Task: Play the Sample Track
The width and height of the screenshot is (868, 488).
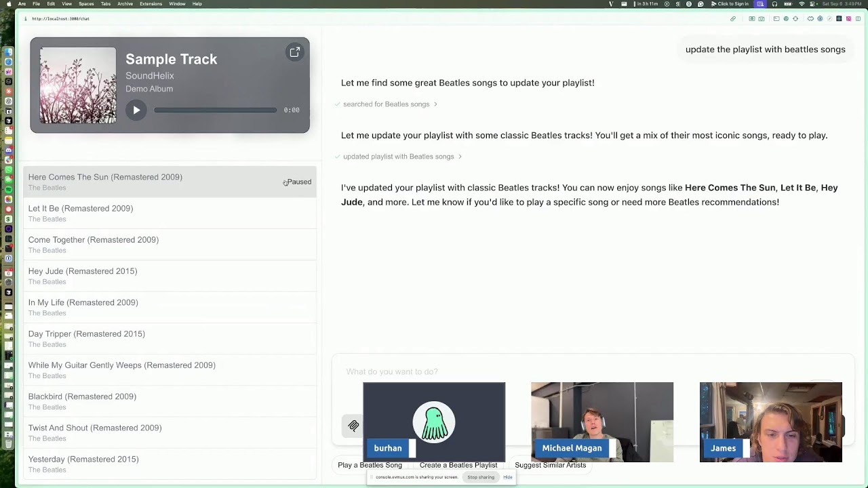Action: coord(136,110)
